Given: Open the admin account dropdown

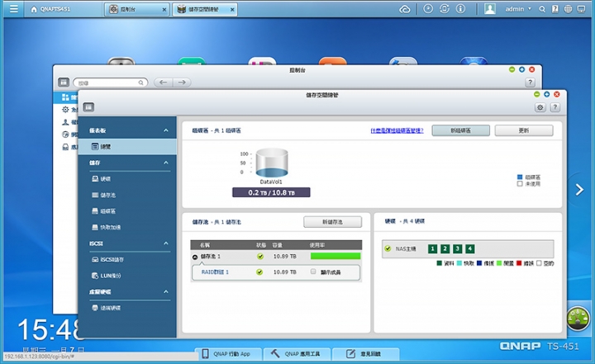Looking at the screenshot, I should 518,9.
